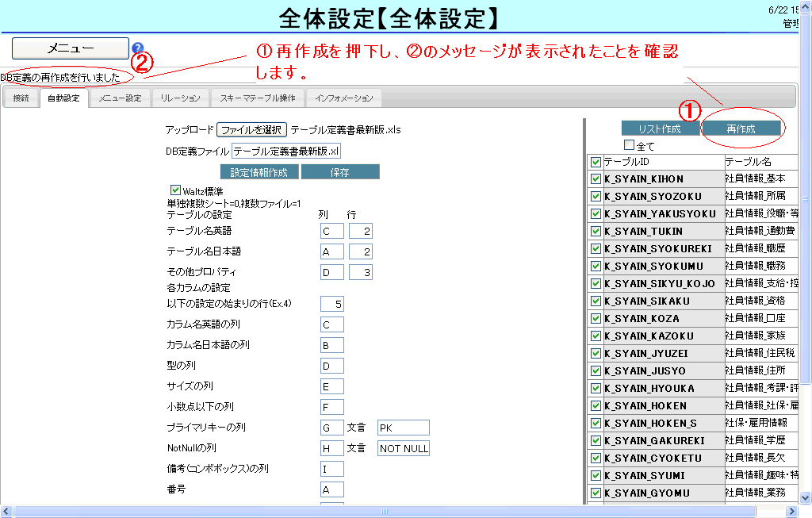The height and width of the screenshot is (518, 812).
Task: Toggle the Waltz標準 checkbox
Action: coord(176,190)
